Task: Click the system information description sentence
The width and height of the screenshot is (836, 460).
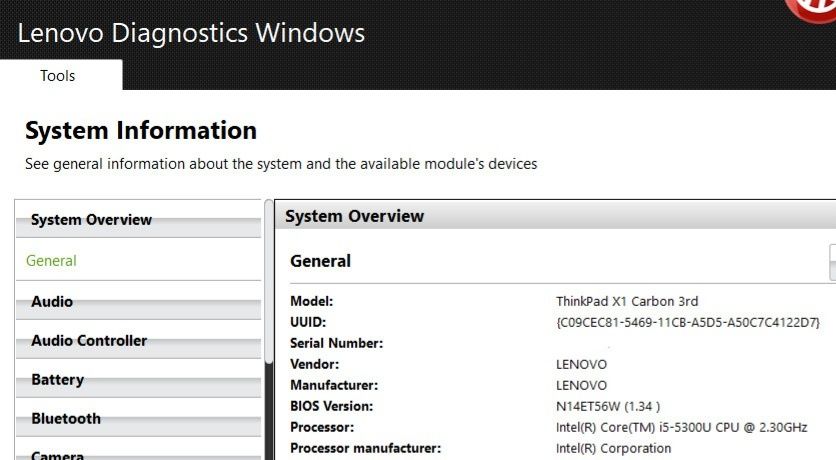Action: coord(281,164)
